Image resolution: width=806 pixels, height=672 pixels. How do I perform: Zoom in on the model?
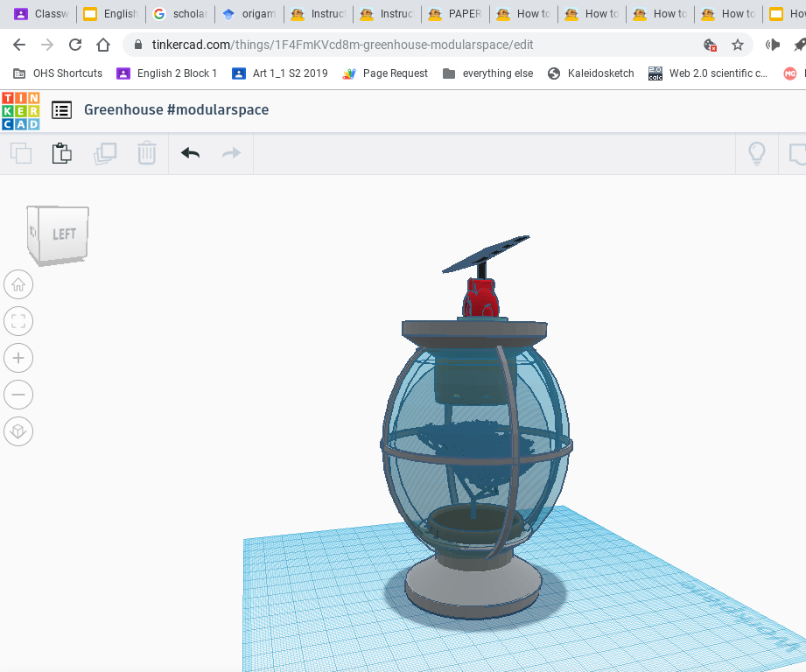18,358
